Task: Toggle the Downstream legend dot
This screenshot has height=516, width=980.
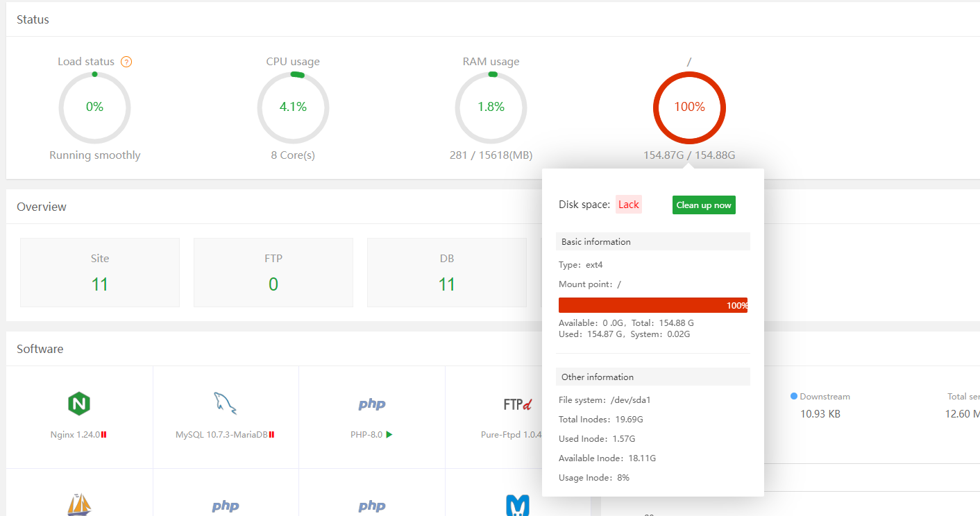Action: (x=793, y=396)
